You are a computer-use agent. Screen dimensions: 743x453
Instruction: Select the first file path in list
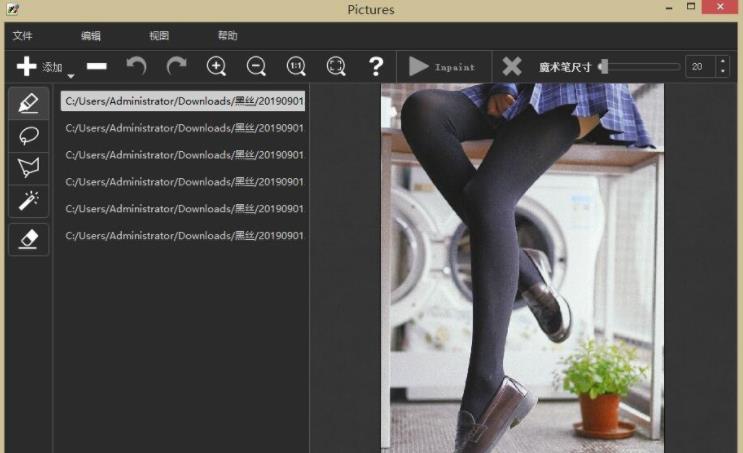coord(182,101)
